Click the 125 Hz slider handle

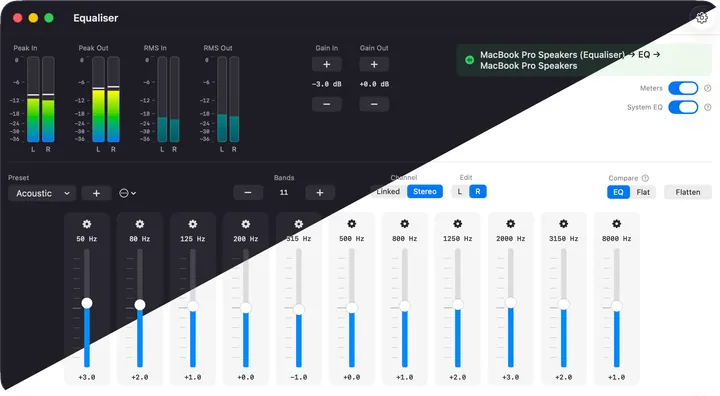(193, 306)
